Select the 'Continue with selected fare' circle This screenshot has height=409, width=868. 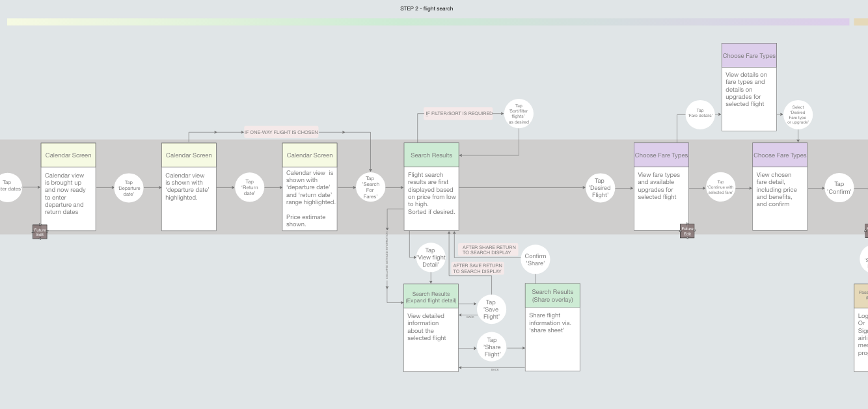coord(720,187)
